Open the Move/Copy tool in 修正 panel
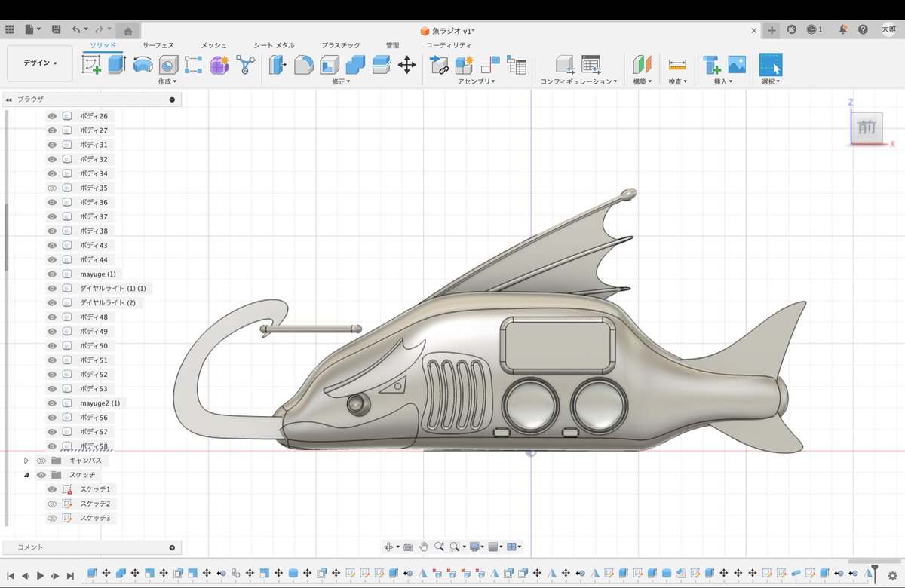The height and width of the screenshot is (588, 905). (406, 64)
